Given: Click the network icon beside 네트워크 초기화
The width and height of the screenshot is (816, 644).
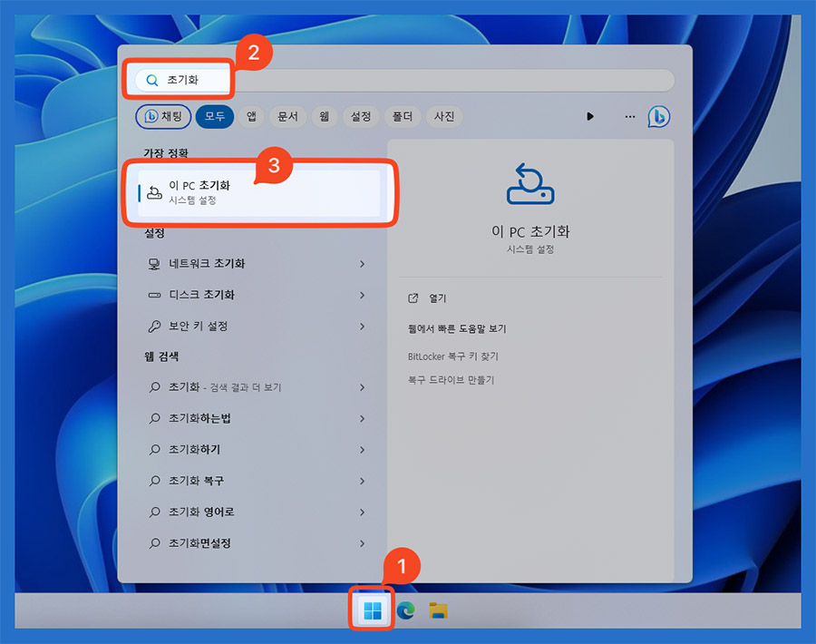Looking at the screenshot, I should [154, 264].
